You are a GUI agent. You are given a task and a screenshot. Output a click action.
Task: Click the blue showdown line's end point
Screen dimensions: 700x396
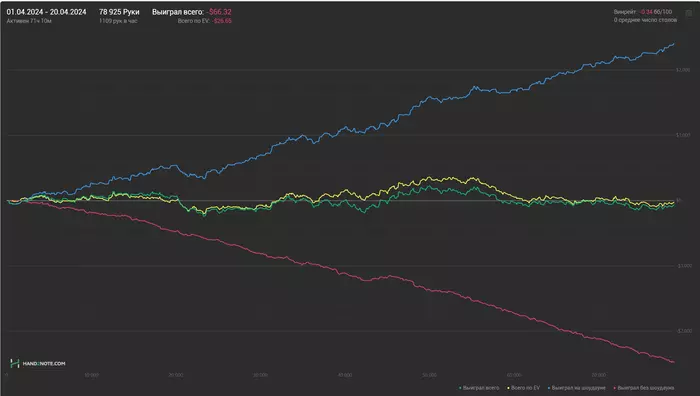pyautogui.click(x=674, y=44)
